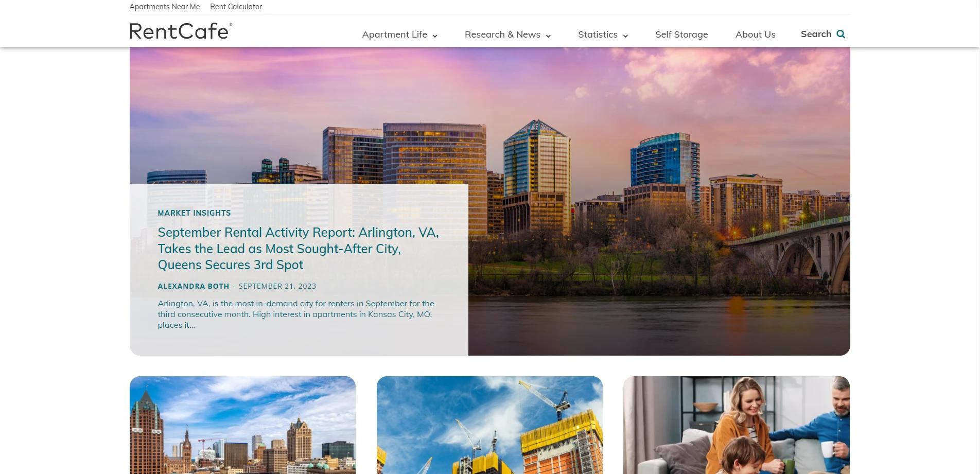Open the Research & News menu
Screen dimensions: 980x474
[x=502, y=34]
